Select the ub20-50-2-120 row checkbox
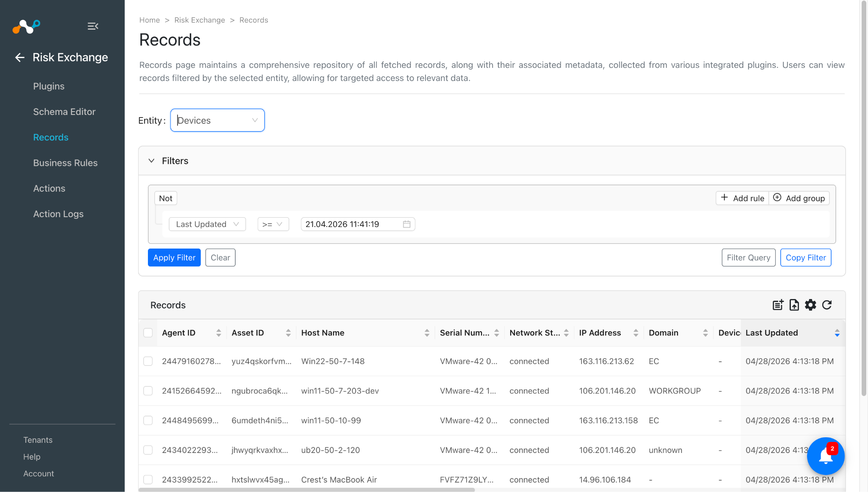The width and height of the screenshot is (868, 492). [x=148, y=450]
